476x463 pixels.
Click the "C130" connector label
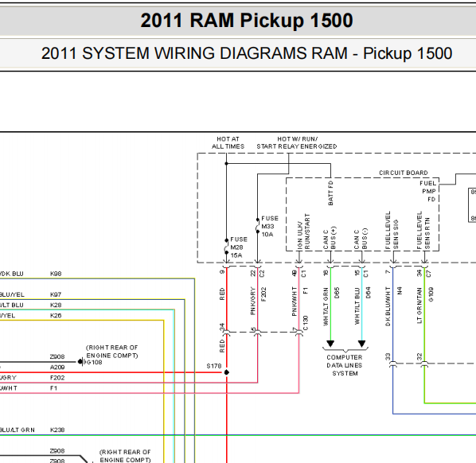(306, 323)
